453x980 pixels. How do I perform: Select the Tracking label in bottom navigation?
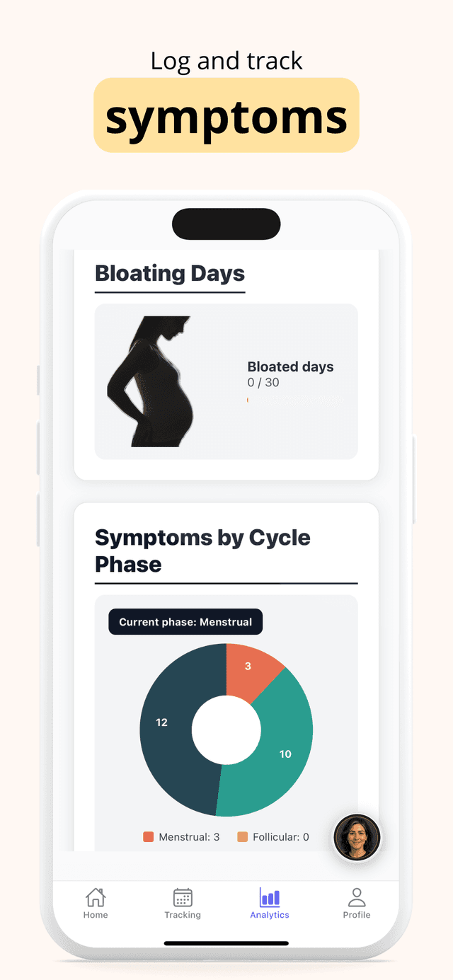(182, 914)
